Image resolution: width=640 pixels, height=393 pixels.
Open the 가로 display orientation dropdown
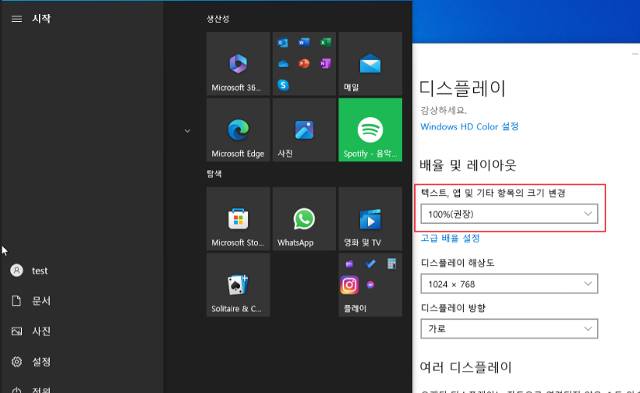(509, 329)
